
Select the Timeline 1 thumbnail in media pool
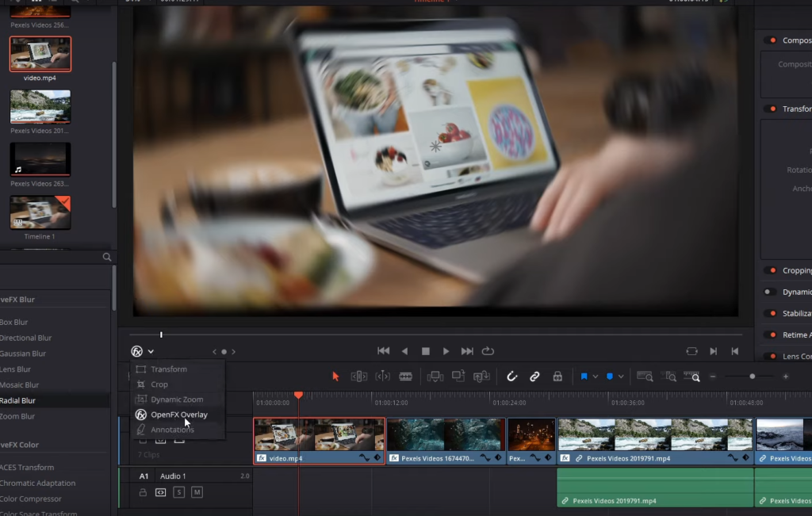pyautogui.click(x=40, y=212)
